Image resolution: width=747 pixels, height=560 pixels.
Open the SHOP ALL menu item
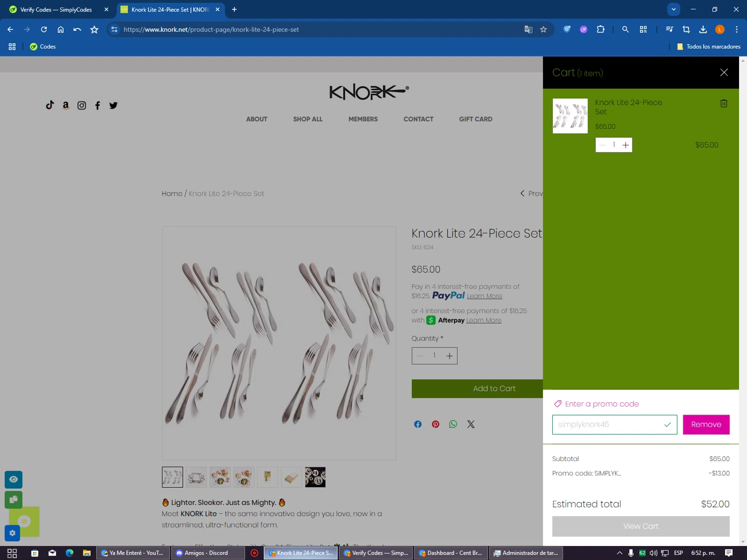308,119
